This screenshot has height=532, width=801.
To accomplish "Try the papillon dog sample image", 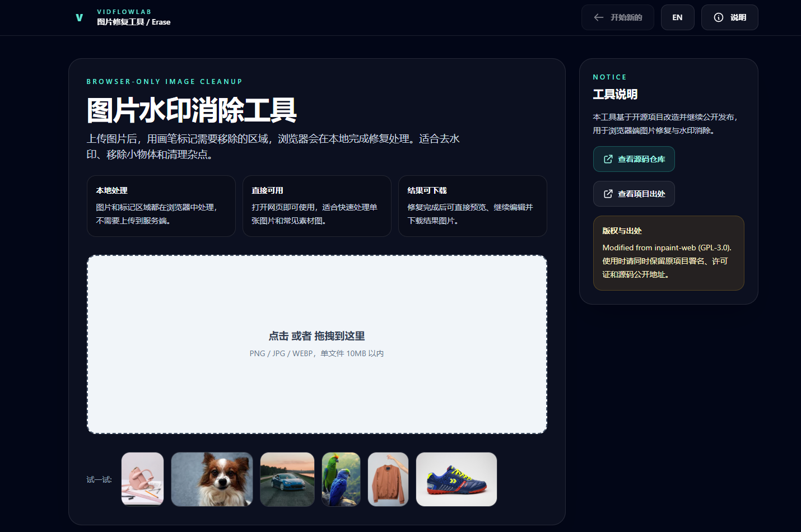I will pyautogui.click(x=212, y=479).
